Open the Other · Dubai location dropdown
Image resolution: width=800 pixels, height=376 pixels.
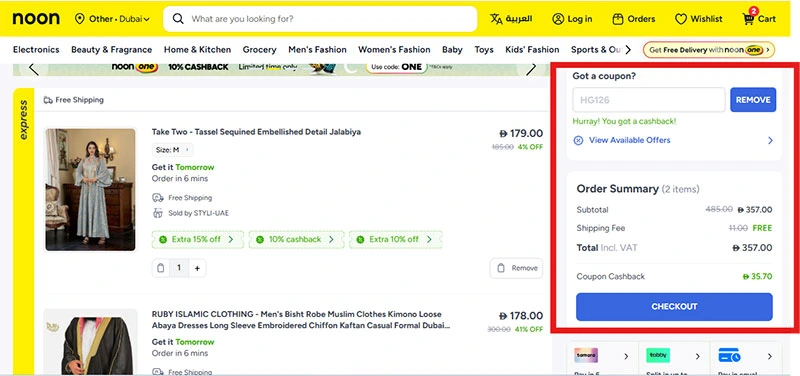[x=112, y=19]
